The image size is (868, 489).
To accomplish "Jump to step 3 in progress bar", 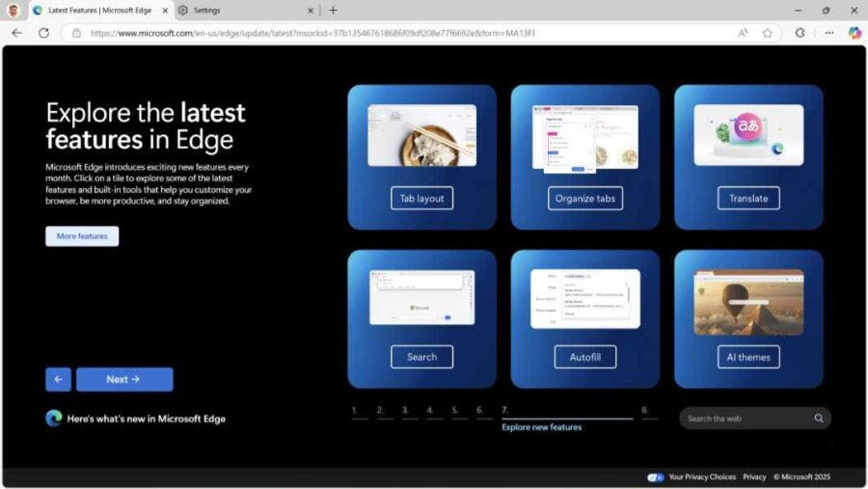I will 410,412.
